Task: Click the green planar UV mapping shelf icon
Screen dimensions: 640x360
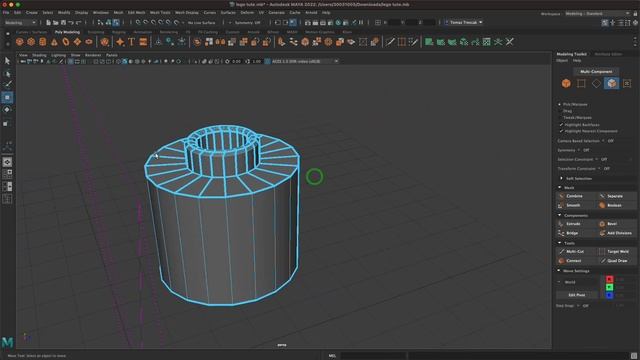Action: coord(429,42)
